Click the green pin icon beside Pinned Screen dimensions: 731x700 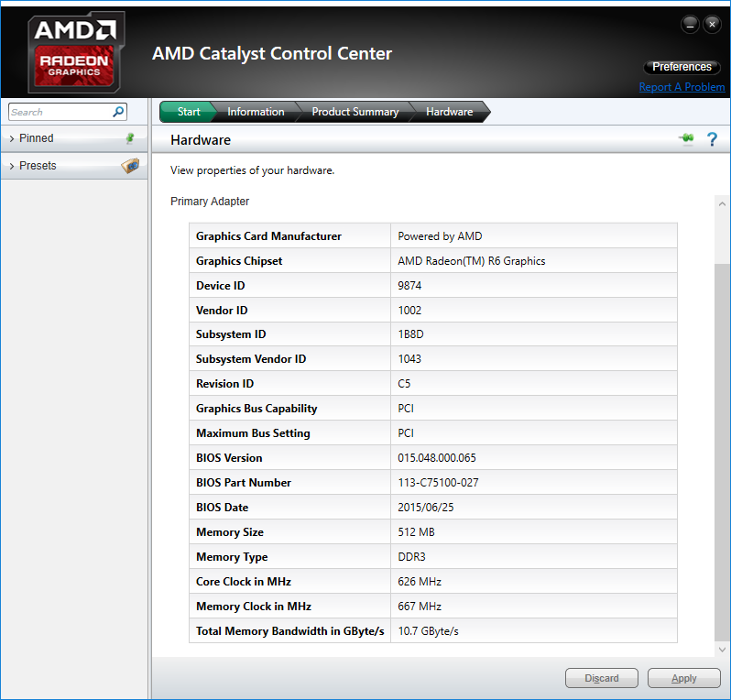(x=130, y=138)
